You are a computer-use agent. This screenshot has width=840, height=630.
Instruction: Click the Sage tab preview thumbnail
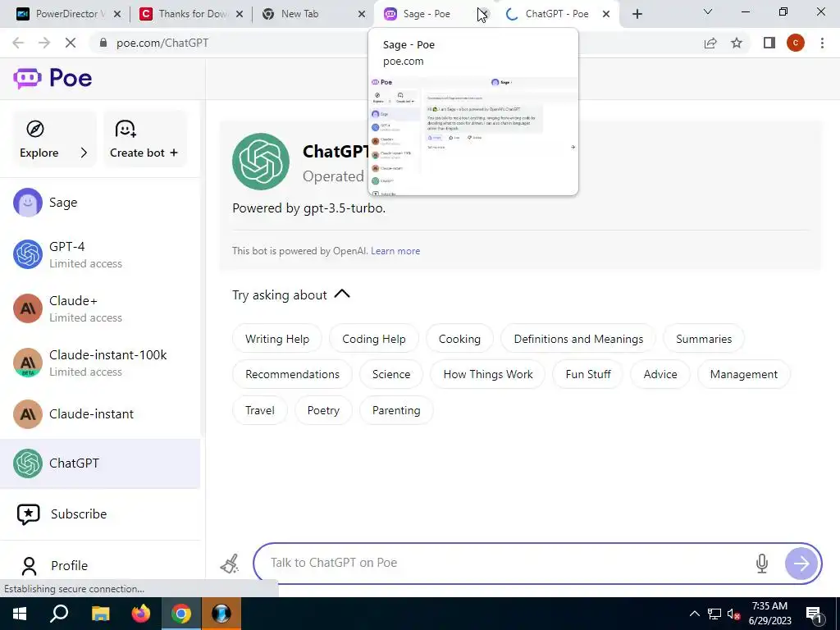(473, 135)
